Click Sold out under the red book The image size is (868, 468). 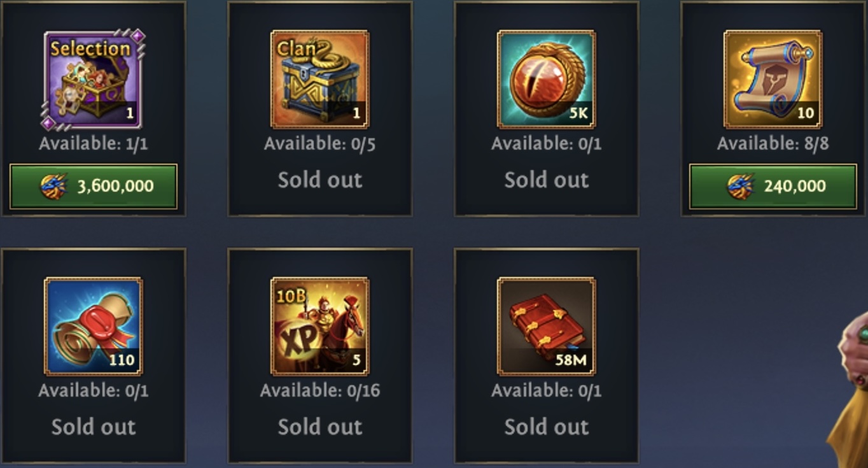547,427
